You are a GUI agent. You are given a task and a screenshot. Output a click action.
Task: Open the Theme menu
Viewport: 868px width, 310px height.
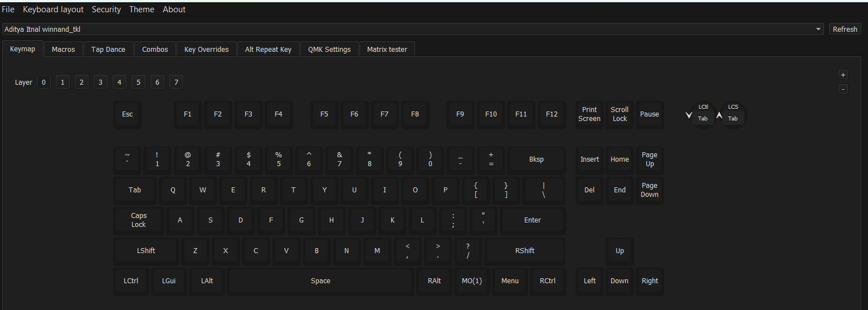(142, 9)
